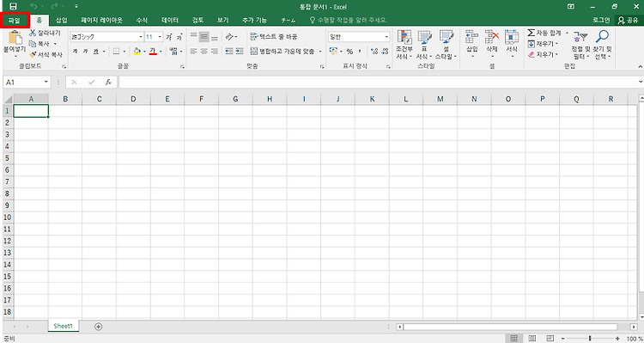644x343 pixels.
Task: Click the 잘라내기 scissors cut button
Action: [x=45, y=33]
